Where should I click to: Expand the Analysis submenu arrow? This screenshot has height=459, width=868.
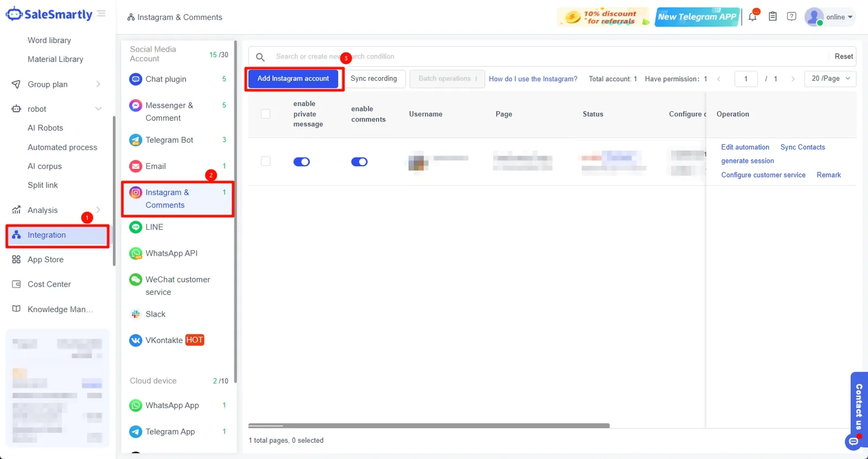98,210
